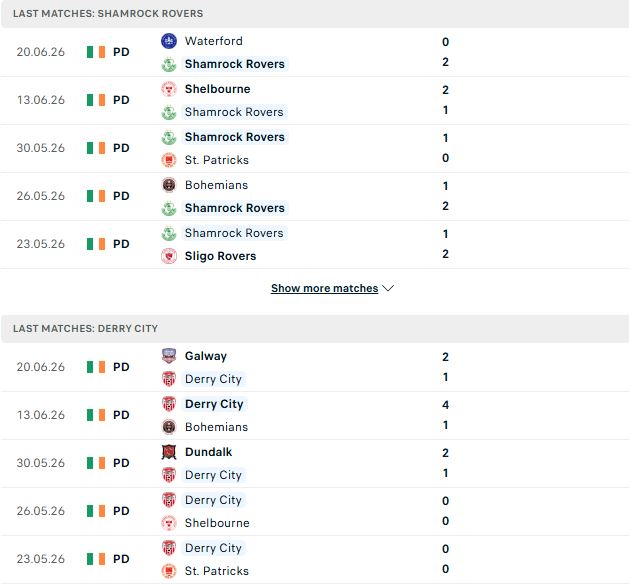The height and width of the screenshot is (584, 629).
Task: Click Derry City crest in 30.05.26 match
Action: point(169,475)
